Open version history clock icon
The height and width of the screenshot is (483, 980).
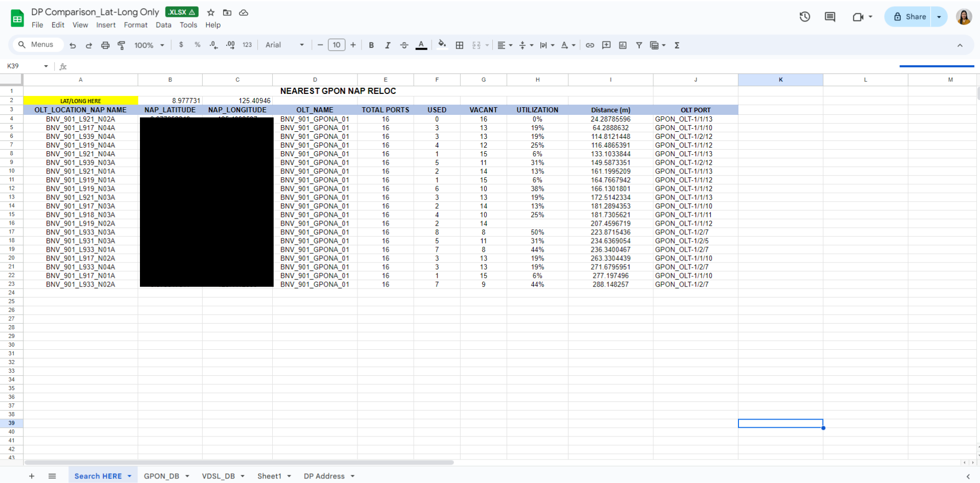pyautogui.click(x=805, y=17)
